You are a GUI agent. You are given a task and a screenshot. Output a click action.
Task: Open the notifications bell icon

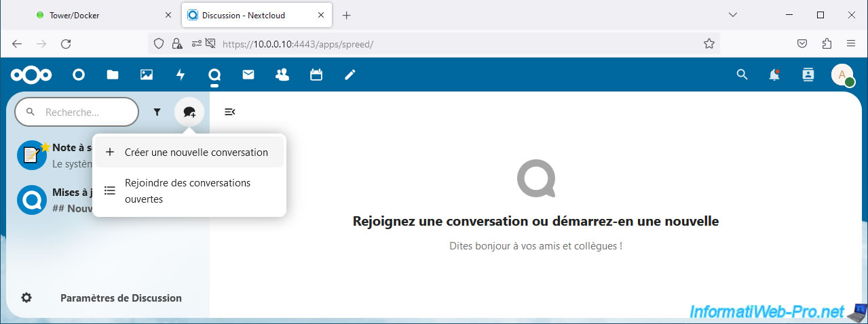tap(774, 75)
